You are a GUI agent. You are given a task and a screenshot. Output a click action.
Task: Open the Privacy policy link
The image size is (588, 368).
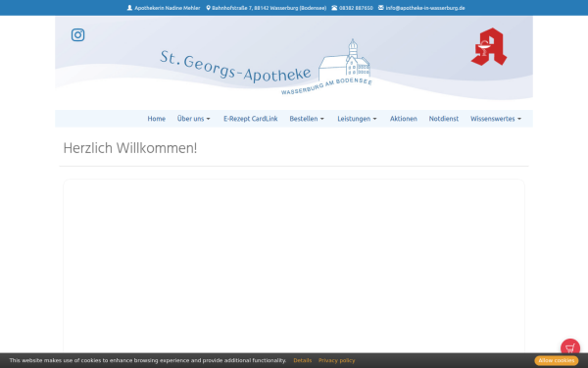pos(337,360)
